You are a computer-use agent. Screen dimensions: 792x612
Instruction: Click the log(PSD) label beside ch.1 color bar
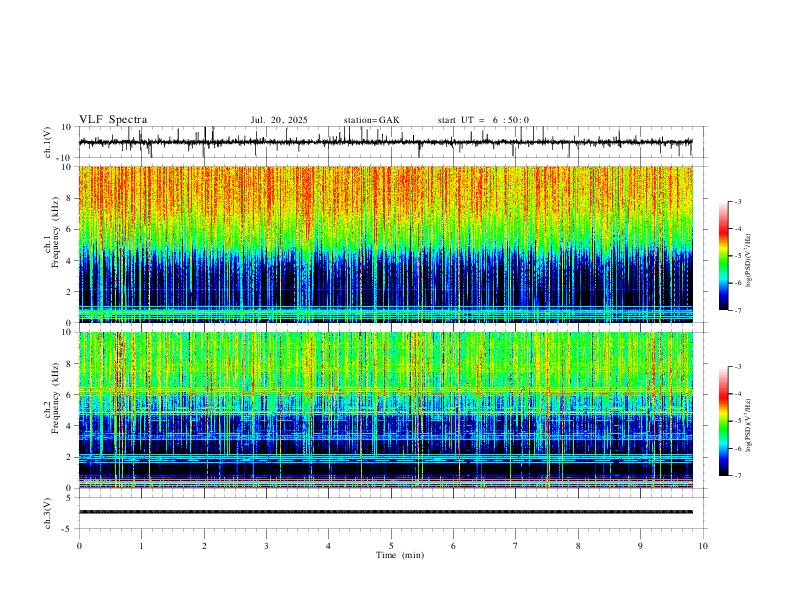coord(748,261)
